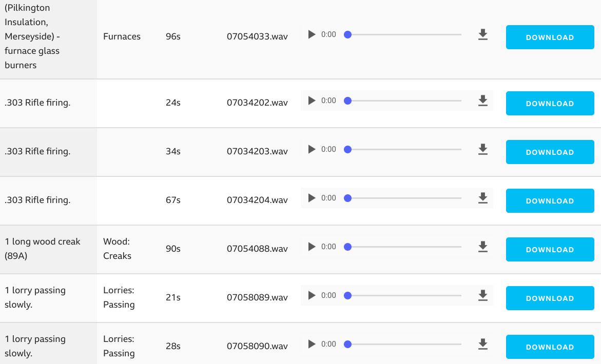The width and height of the screenshot is (601, 364).
Task: Start playback of 07034204.wav
Action: click(x=312, y=198)
